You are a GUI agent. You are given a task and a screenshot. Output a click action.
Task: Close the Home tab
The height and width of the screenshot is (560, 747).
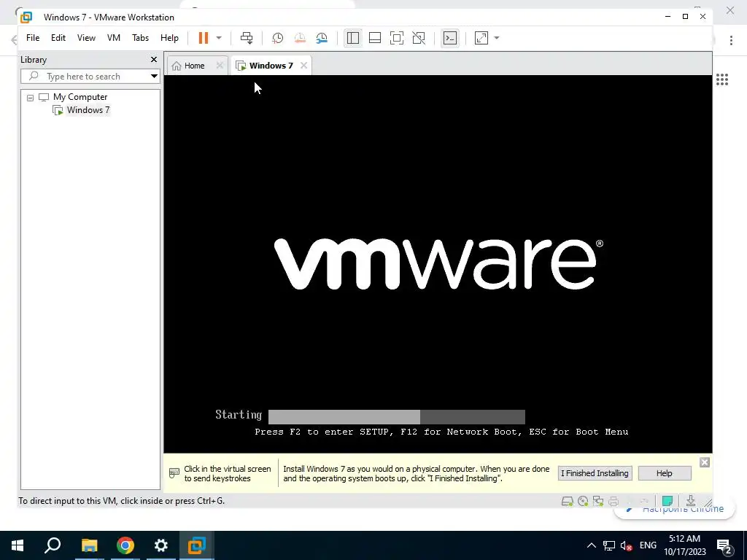pos(219,65)
